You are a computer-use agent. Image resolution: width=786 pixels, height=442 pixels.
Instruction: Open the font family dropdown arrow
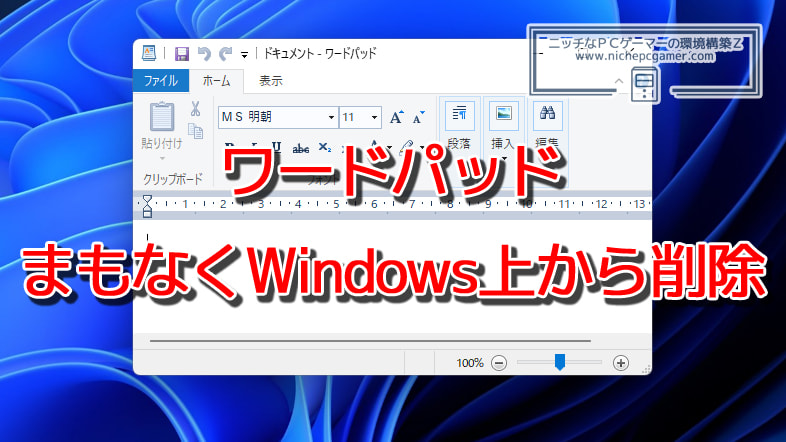[331, 117]
